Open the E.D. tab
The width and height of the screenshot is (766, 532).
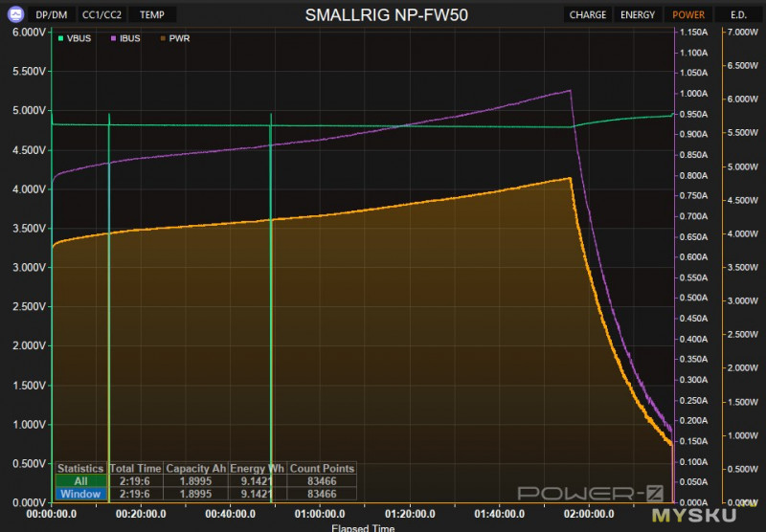738,14
